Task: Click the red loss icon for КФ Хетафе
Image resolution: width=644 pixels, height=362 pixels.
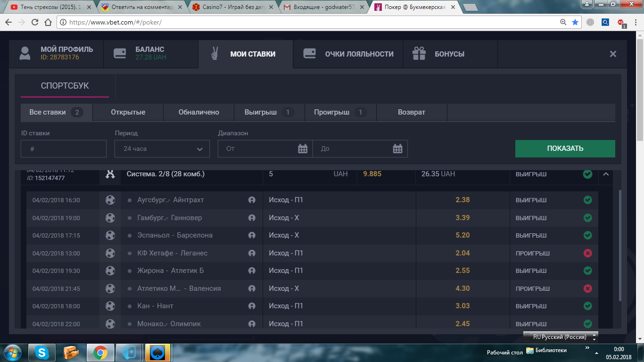Action: coord(587,253)
